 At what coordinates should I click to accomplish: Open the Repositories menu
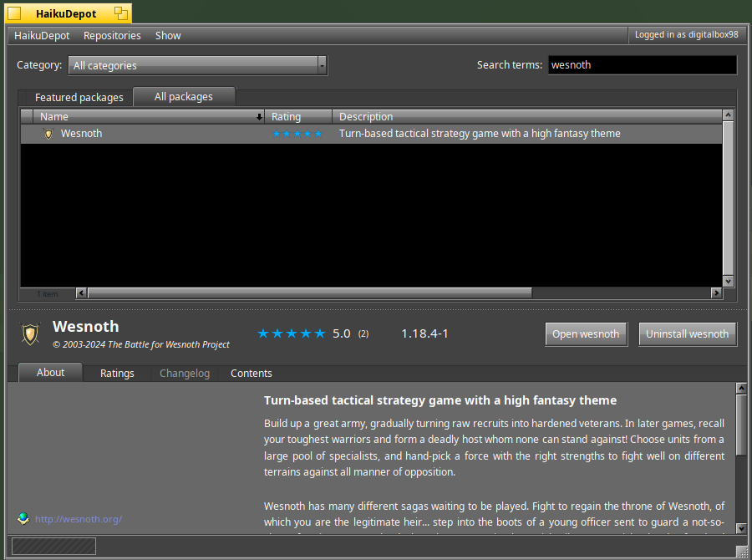point(112,35)
